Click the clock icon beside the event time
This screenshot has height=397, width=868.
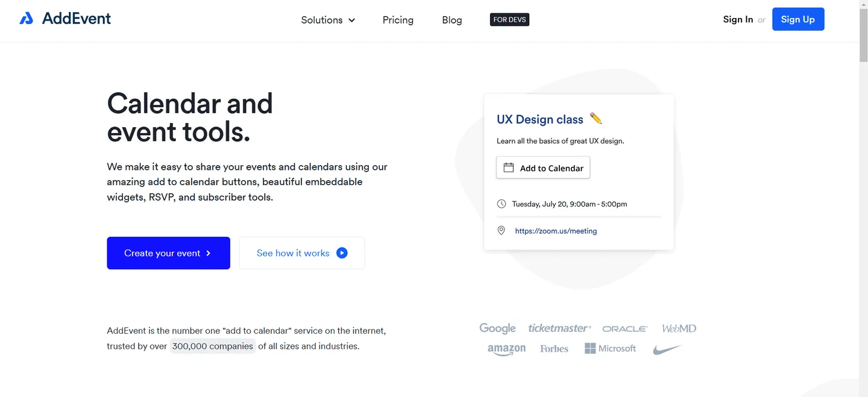click(502, 204)
